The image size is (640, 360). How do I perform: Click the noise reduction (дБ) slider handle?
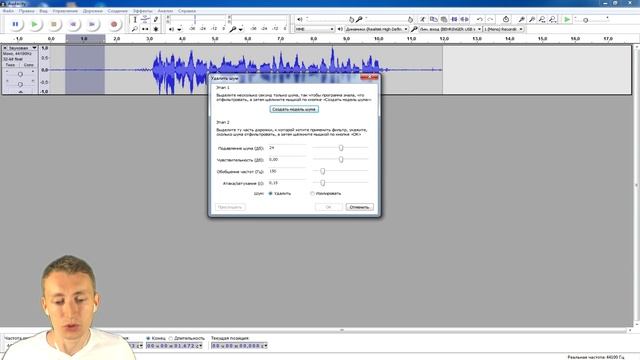(x=341, y=148)
